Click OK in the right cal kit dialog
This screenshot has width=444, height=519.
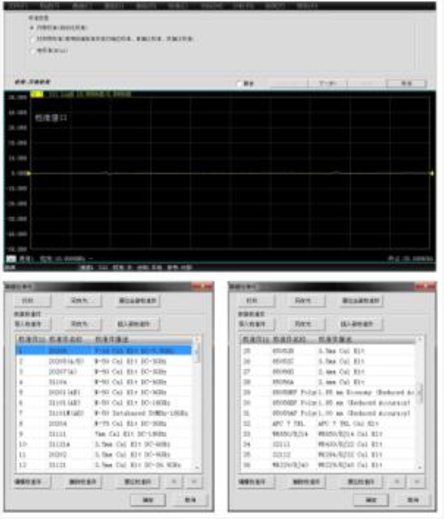coord(371,500)
